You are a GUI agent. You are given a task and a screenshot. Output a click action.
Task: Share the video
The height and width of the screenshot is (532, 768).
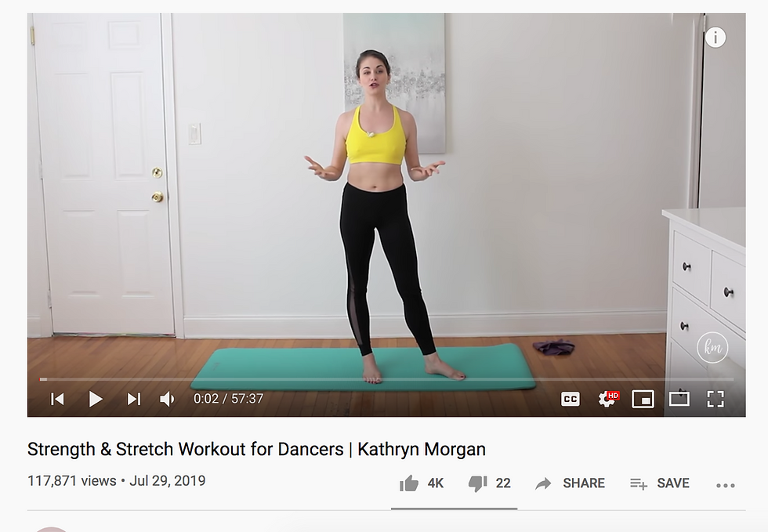click(x=571, y=483)
